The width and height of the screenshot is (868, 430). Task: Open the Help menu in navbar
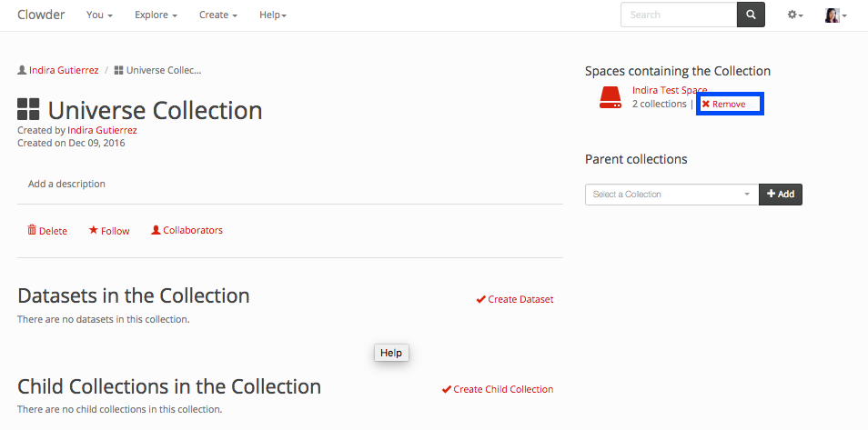point(273,15)
